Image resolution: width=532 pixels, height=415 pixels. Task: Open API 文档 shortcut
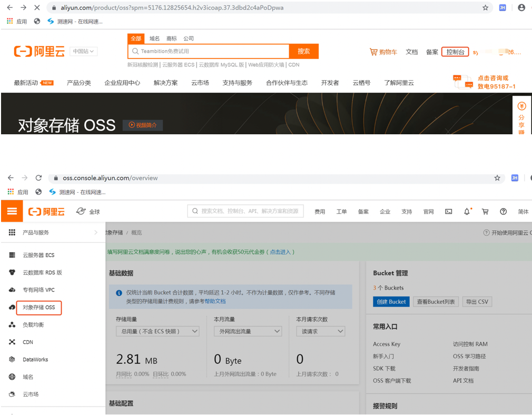(x=463, y=381)
